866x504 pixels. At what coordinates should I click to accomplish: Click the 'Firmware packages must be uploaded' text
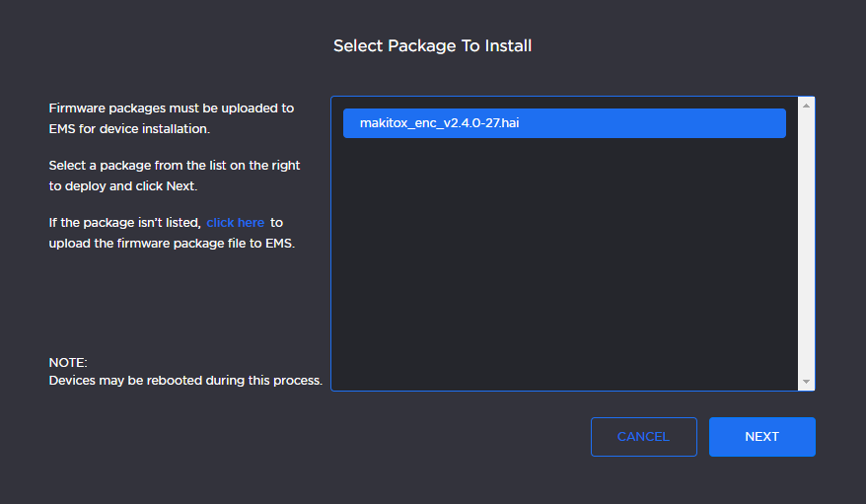point(172,108)
